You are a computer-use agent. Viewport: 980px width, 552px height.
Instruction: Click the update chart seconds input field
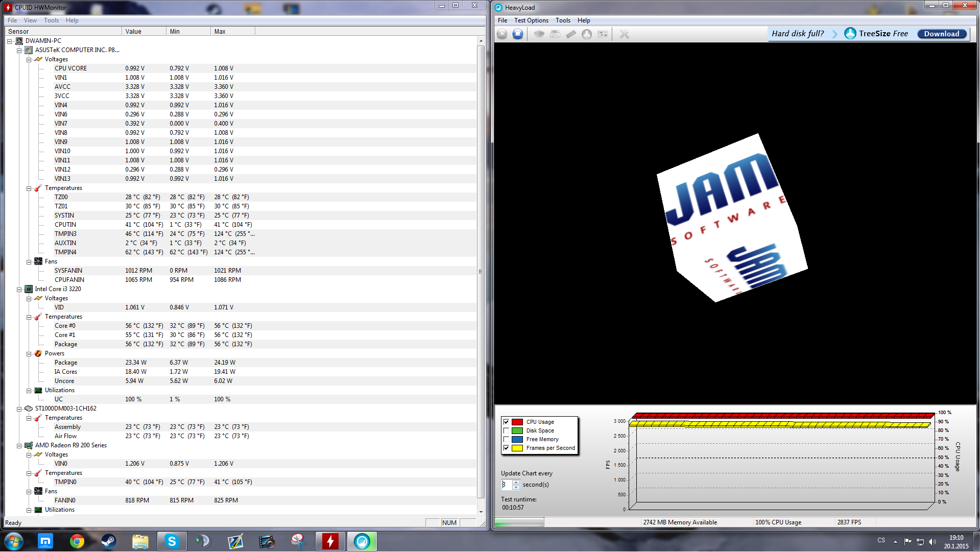click(x=507, y=485)
